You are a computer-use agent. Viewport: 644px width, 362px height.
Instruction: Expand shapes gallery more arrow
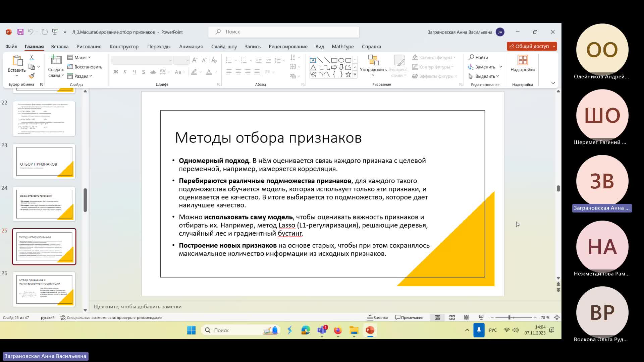(355, 74)
